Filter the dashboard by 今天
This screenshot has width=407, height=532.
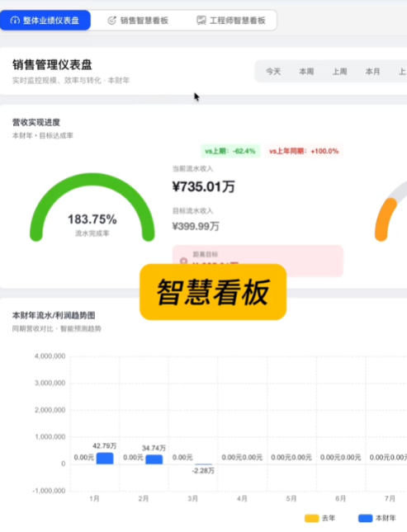[x=273, y=72]
